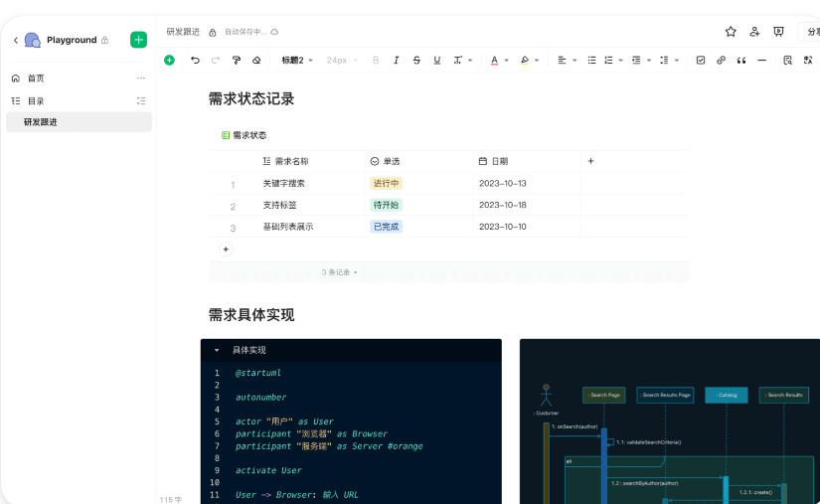Add a new row to the table

click(226, 250)
